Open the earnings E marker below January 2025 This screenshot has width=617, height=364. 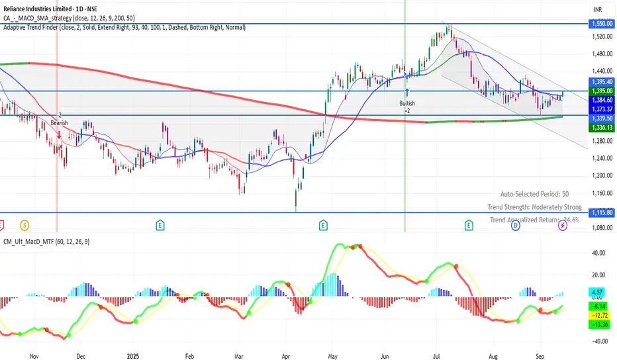point(160,225)
